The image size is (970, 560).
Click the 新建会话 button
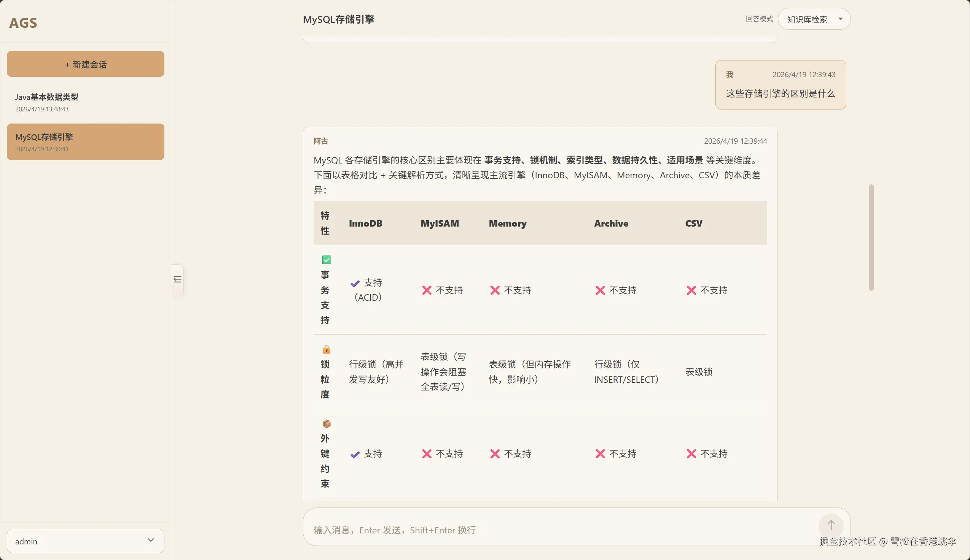pyautogui.click(x=86, y=64)
